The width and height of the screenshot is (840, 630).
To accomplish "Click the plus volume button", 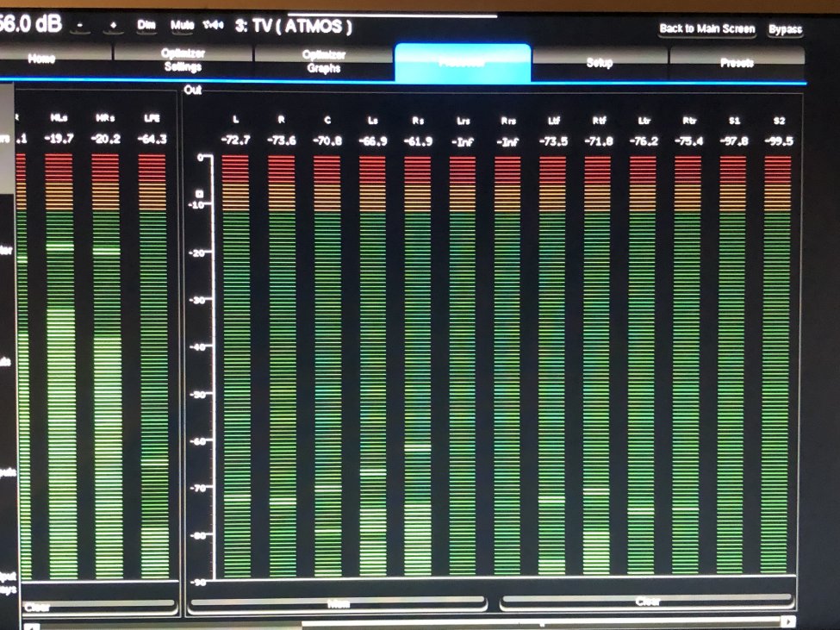I will pos(114,25).
